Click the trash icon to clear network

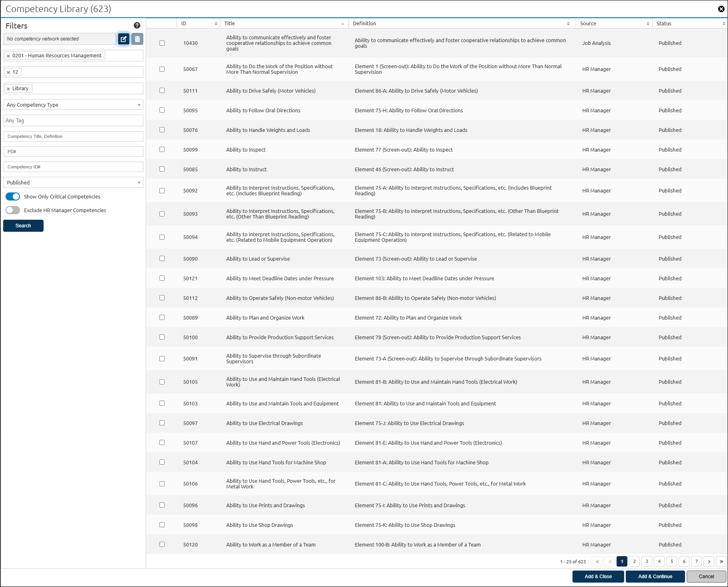point(137,39)
